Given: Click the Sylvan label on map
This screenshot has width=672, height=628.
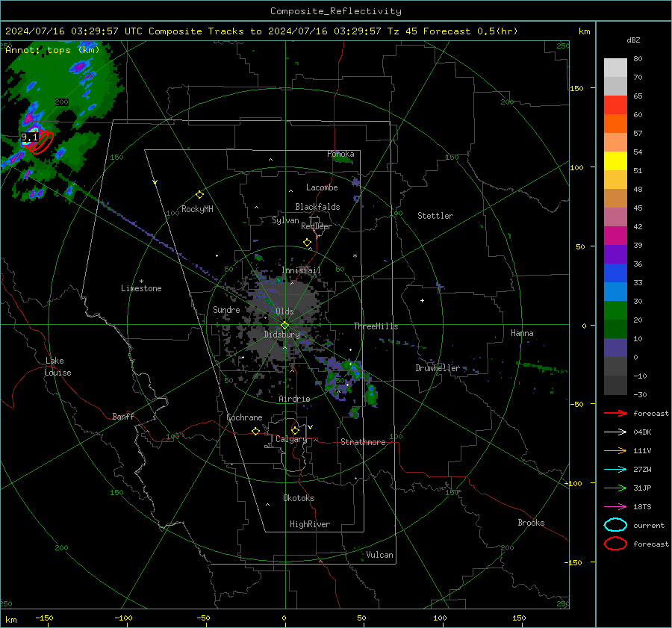Looking at the screenshot, I should [x=285, y=220].
